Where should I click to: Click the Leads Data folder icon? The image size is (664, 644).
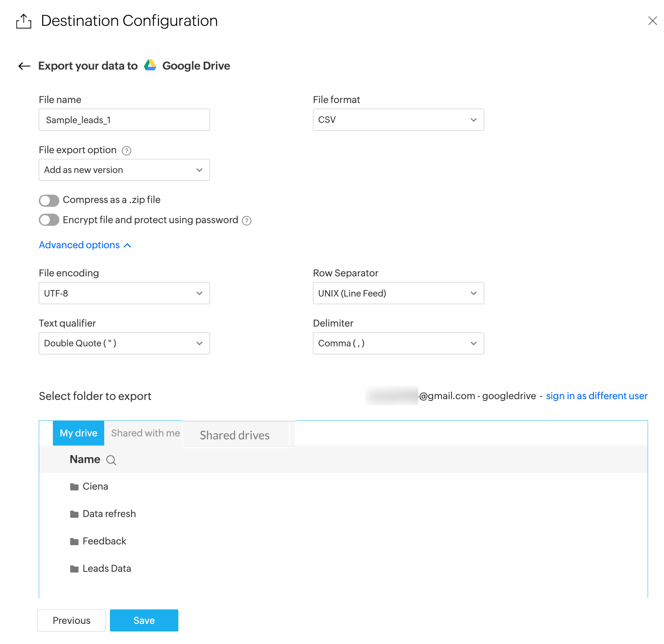tap(74, 569)
